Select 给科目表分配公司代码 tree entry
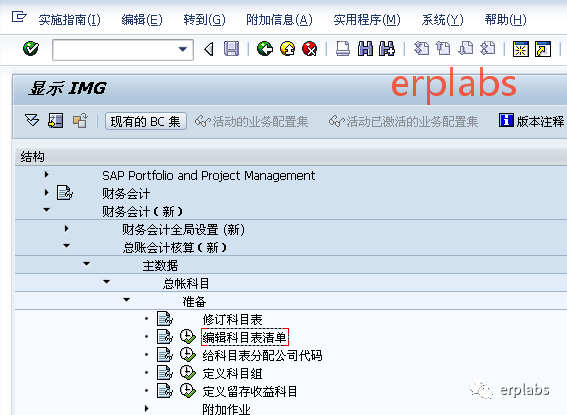 coord(262,355)
